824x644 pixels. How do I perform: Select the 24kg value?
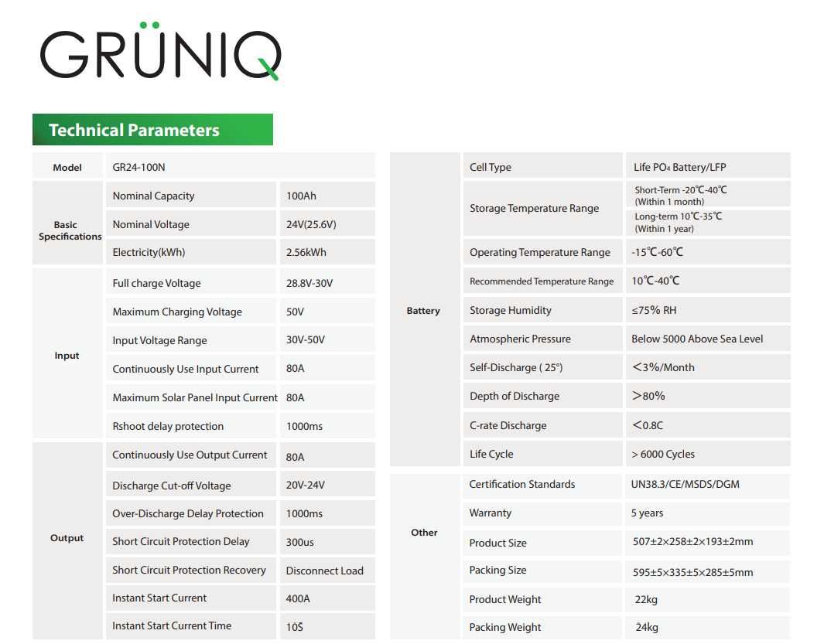click(x=646, y=627)
